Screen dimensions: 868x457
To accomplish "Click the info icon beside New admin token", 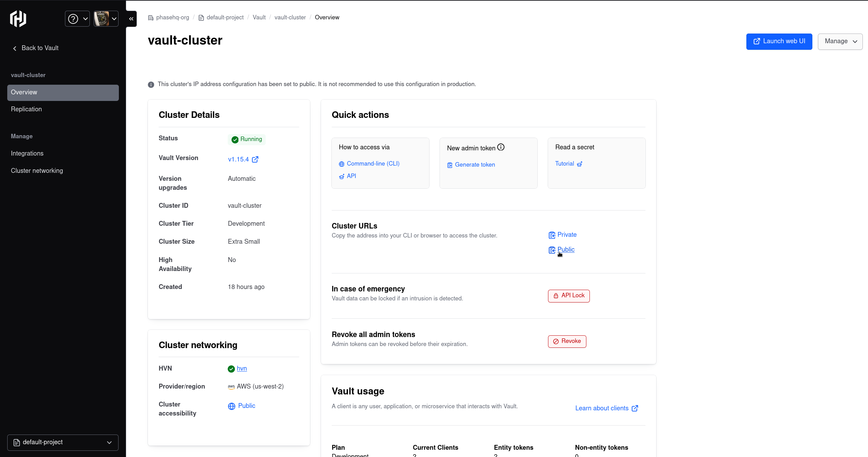I will 501,147.
